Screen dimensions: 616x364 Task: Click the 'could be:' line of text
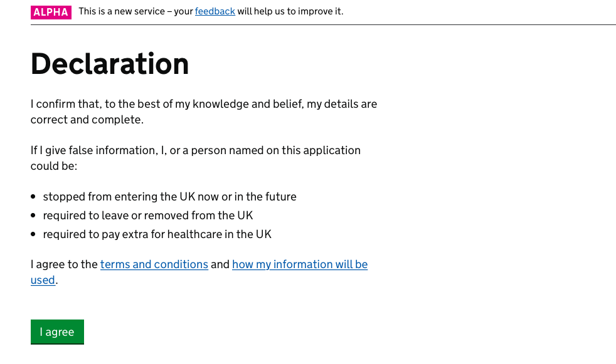(54, 166)
